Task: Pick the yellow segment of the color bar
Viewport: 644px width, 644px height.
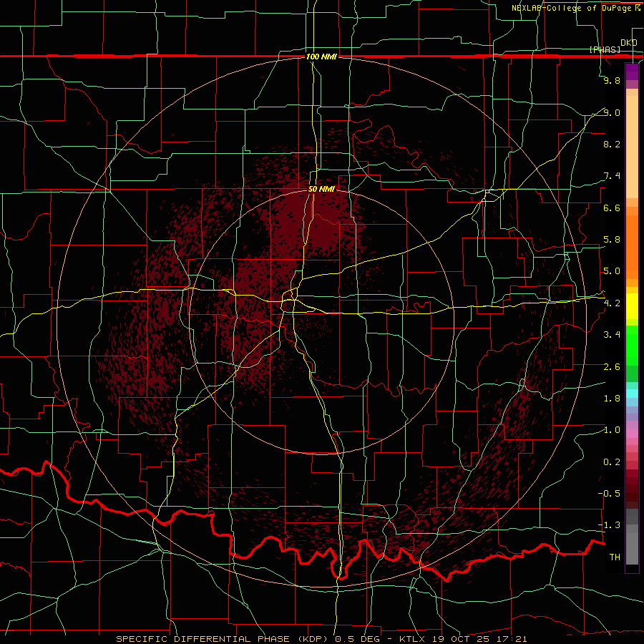Action: 632,306
